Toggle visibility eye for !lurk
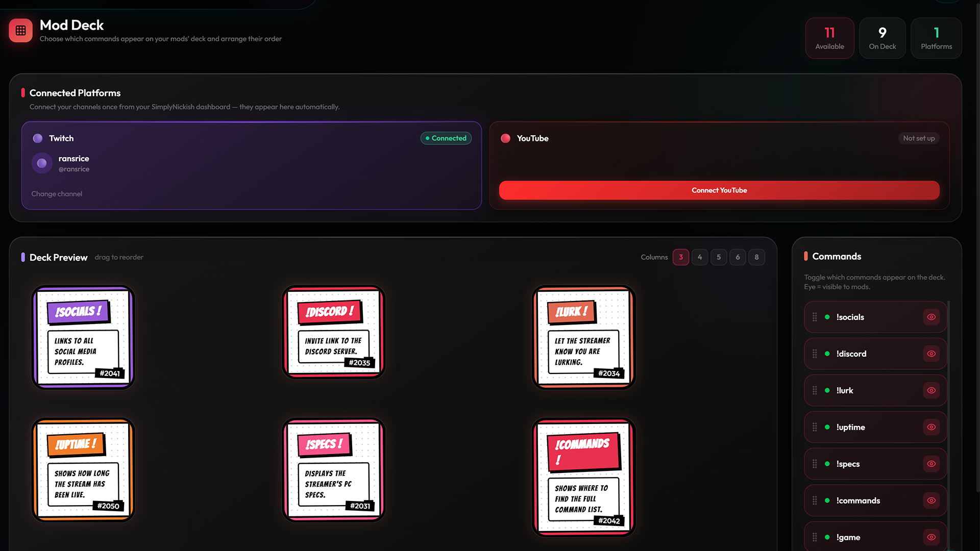This screenshot has width=980, height=551. 932,390
